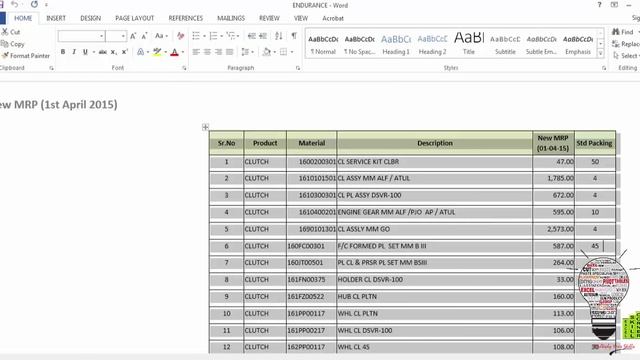Screen dimensions: 640x360
Task: Open the Paragraph dialog launcher
Action: (298, 68)
